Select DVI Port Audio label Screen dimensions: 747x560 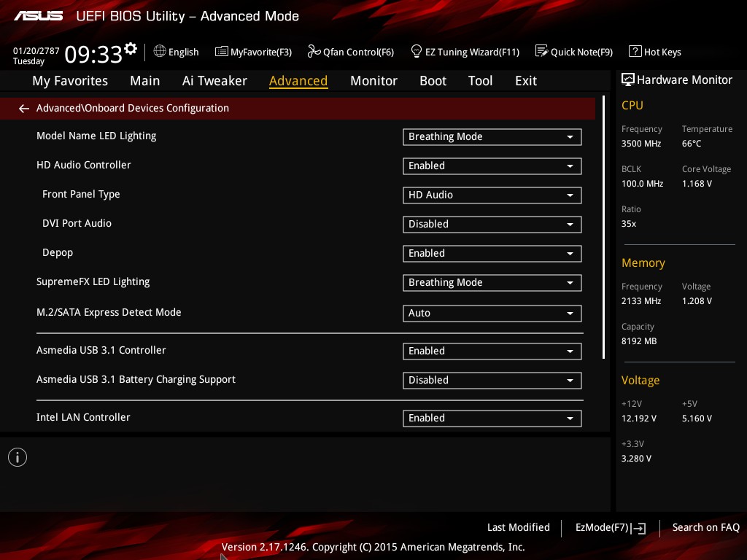pyautogui.click(x=77, y=223)
